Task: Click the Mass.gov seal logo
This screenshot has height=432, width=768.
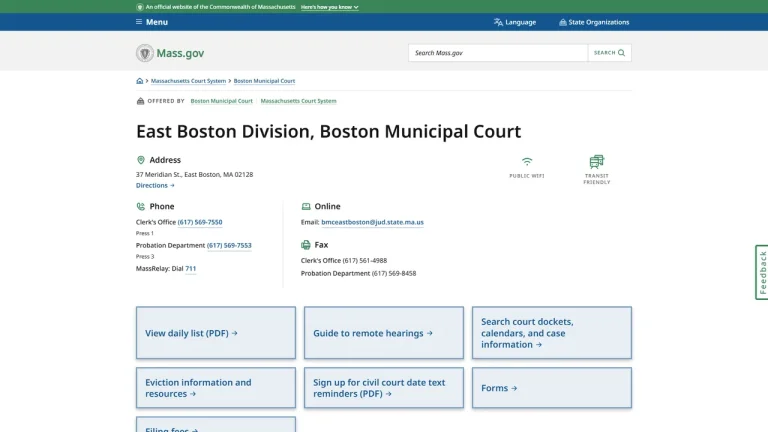Action: click(144, 53)
